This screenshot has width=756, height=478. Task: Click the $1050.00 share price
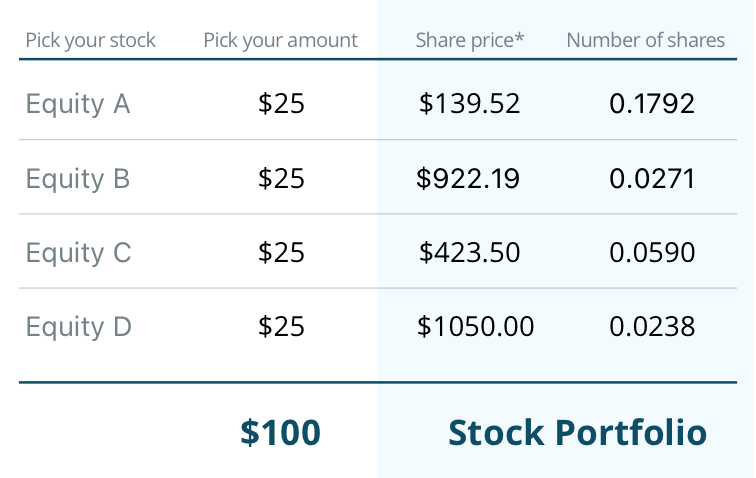pos(476,326)
